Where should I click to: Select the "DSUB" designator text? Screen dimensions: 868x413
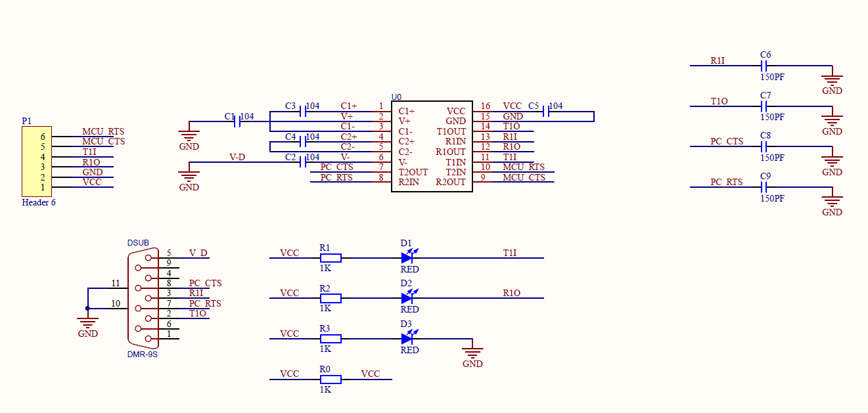(138, 243)
